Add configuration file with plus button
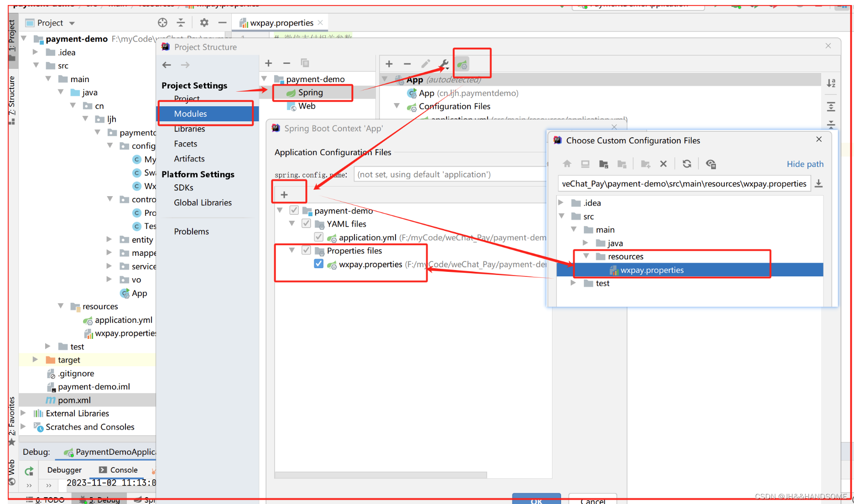 click(284, 195)
